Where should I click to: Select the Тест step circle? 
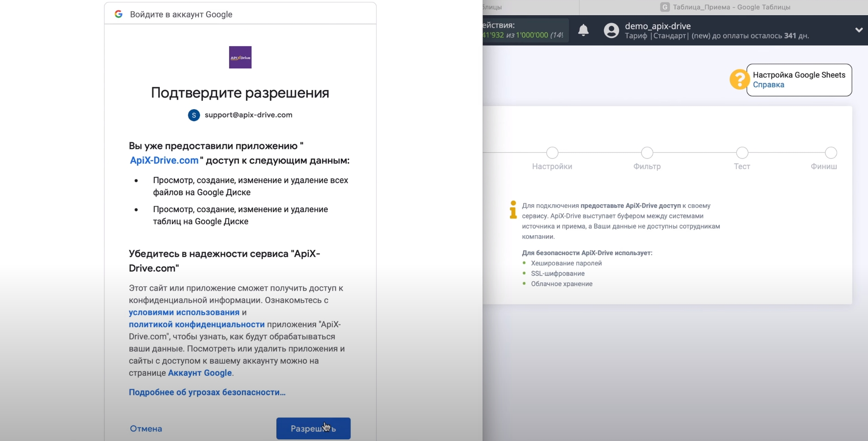(742, 153)
